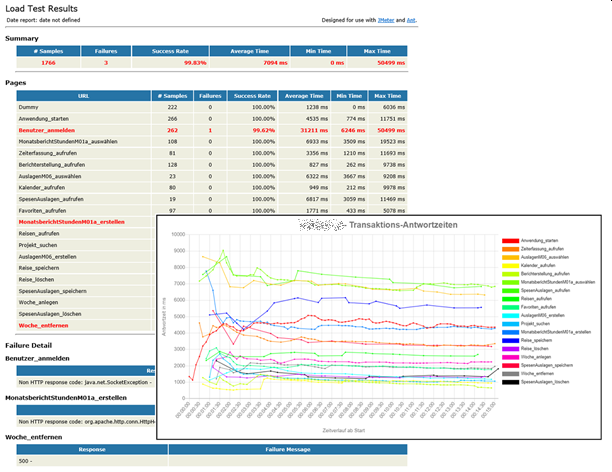Click Berichterstellung_aufrufen in the Pages table

[x=52, y=165]
